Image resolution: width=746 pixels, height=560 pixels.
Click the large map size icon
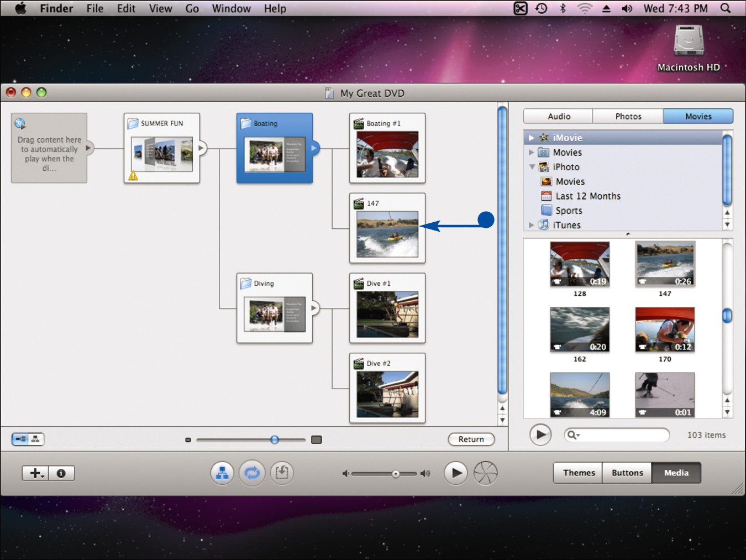pyautogui.click(x=316, y=439)
